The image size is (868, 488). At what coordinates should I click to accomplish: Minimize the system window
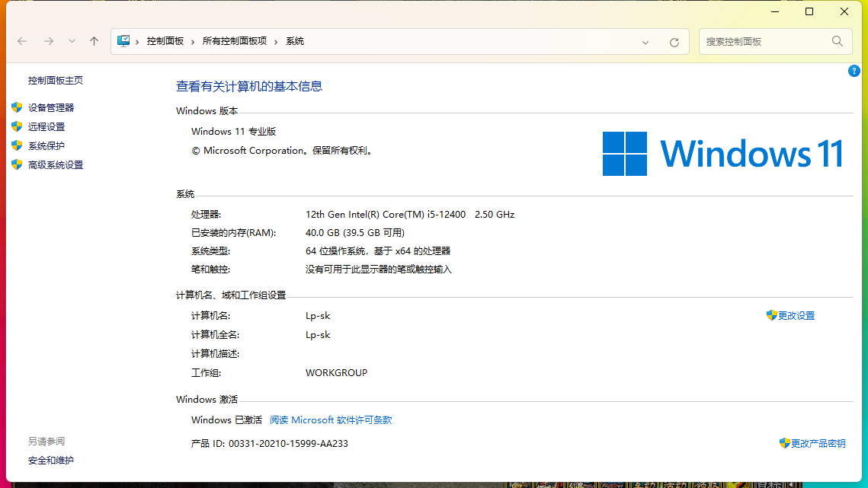pos(775,11)
